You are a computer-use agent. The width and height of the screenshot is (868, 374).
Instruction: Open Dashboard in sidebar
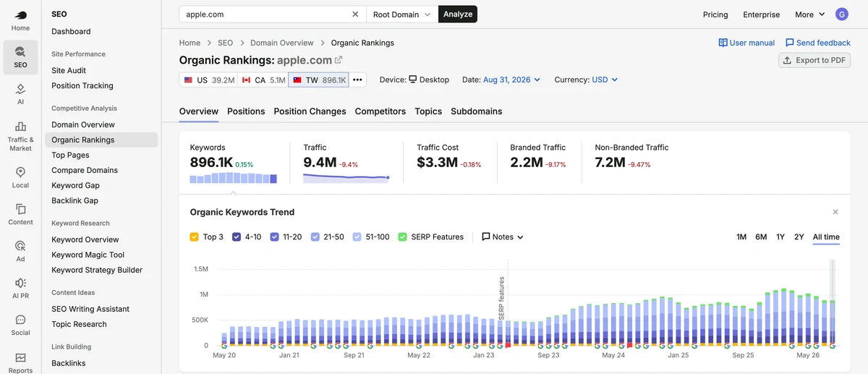point(71,31)
